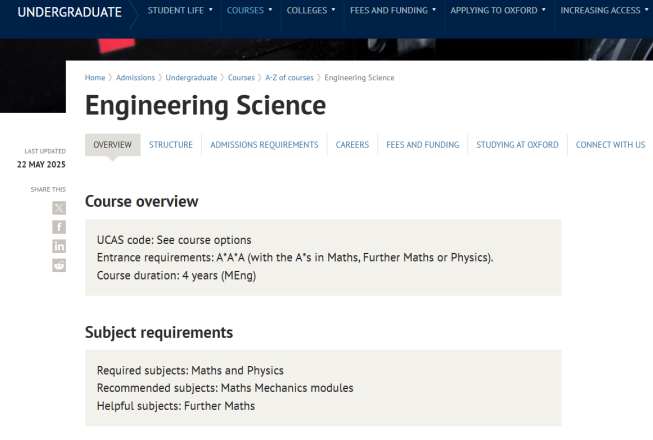Switch to the Structure tab
The image size is (653, 440).
tap(171, 145)
